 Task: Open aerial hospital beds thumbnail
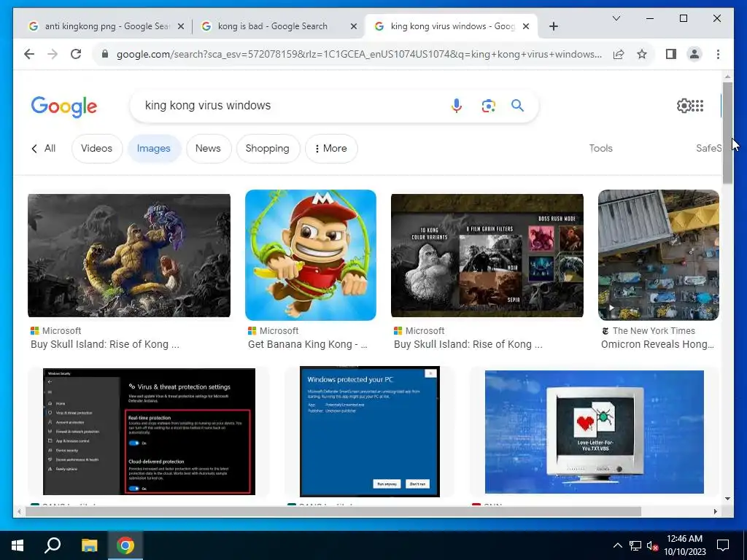pos(659,255)
